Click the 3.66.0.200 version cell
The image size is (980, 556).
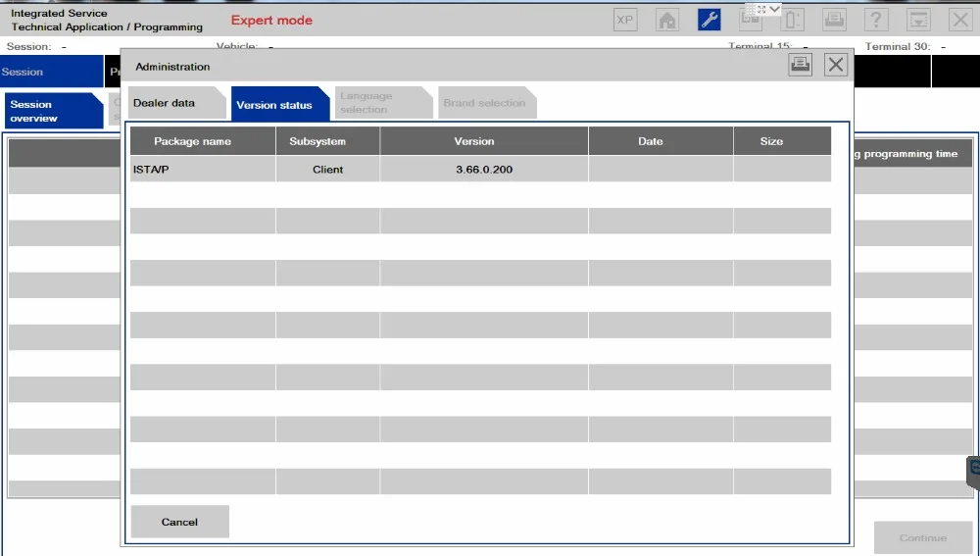tap(484, 169)
